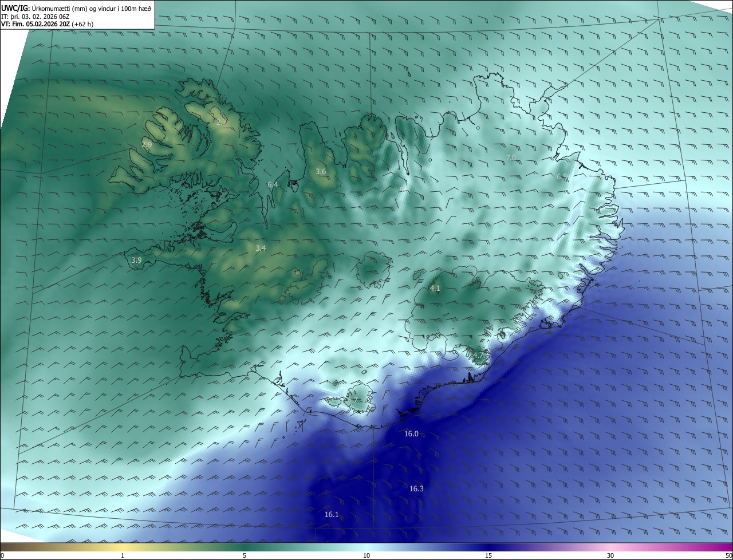733x560 pixels.
Task: Click the 2.7 value label on the map
Action: pos(222,122)
